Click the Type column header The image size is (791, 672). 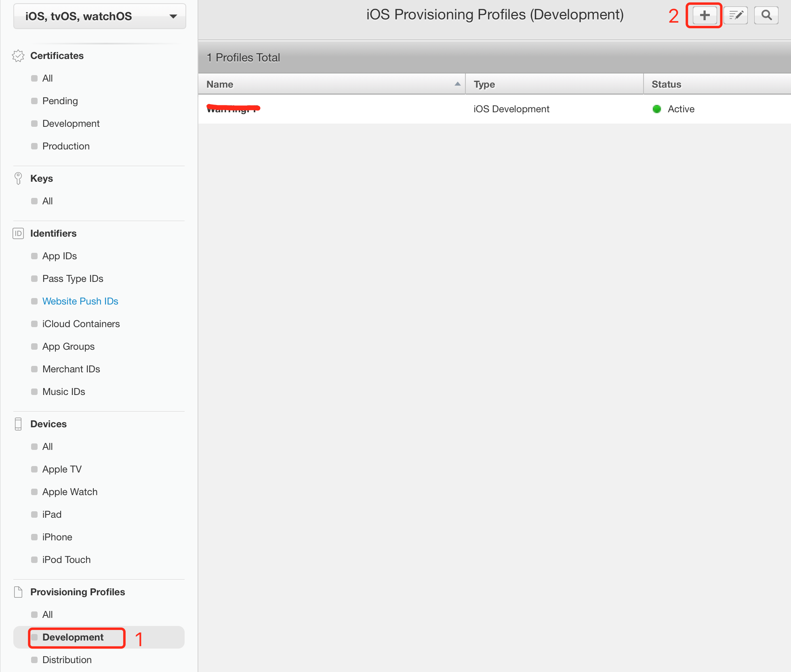point(484,84)
